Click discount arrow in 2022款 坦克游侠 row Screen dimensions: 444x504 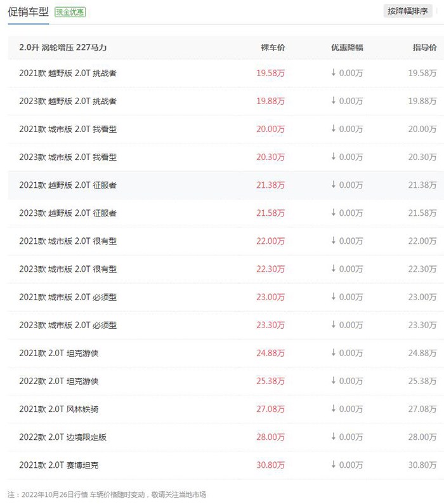(334, 381)
